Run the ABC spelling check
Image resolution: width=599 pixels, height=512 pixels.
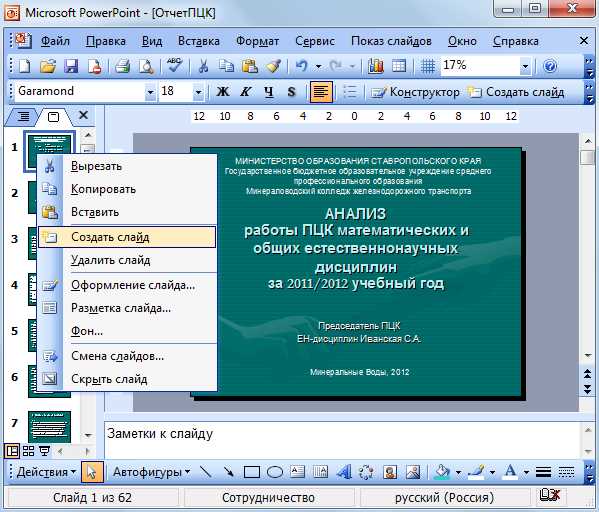click(x=175, y=65)
